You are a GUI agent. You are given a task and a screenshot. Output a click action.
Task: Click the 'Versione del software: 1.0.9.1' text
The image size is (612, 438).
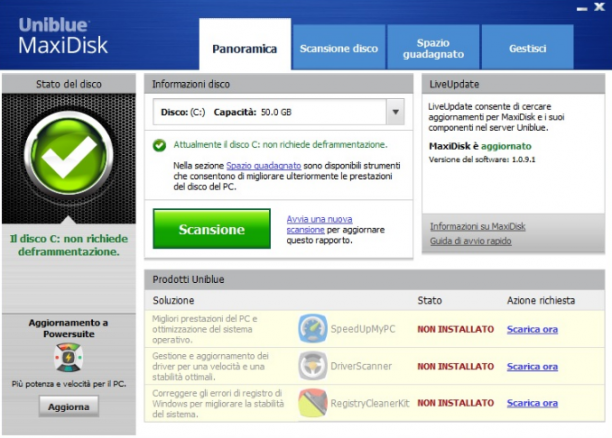click(x=482, y=159)
